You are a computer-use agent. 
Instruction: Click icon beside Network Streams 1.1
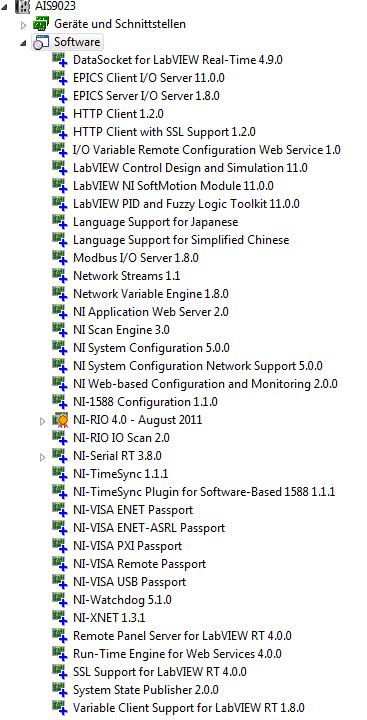click(x=60, y=276)
